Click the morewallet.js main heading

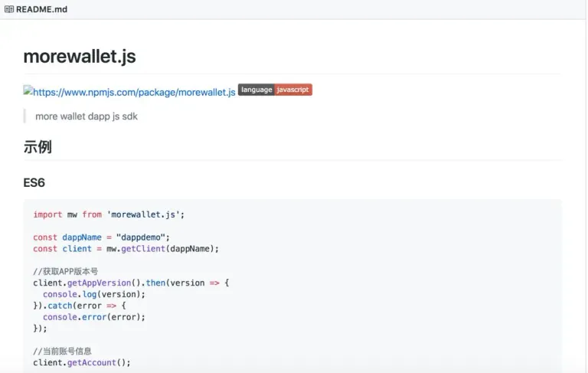[80, 57]
